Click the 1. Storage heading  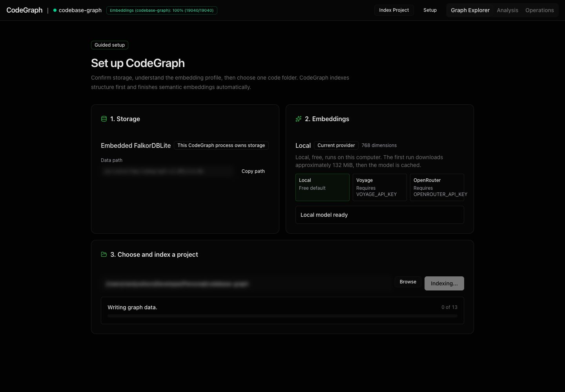pos(125,119)
